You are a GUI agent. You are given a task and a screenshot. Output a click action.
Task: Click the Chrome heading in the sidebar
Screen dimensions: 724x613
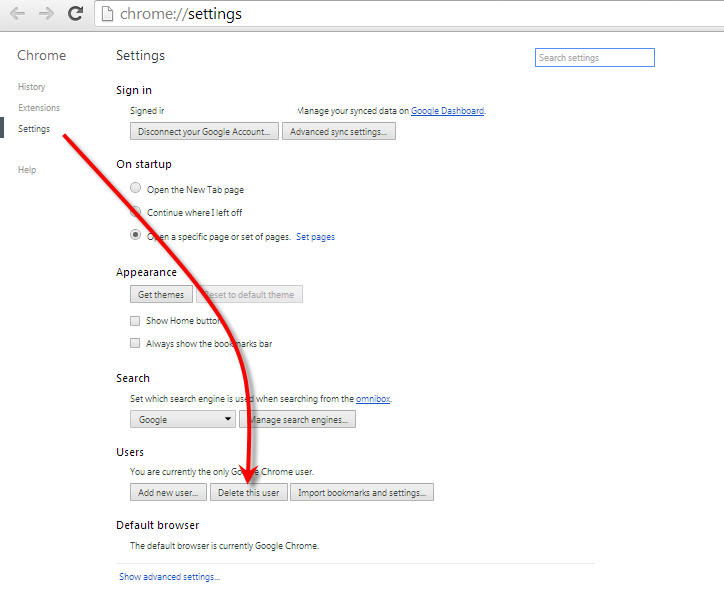(42, 55)
